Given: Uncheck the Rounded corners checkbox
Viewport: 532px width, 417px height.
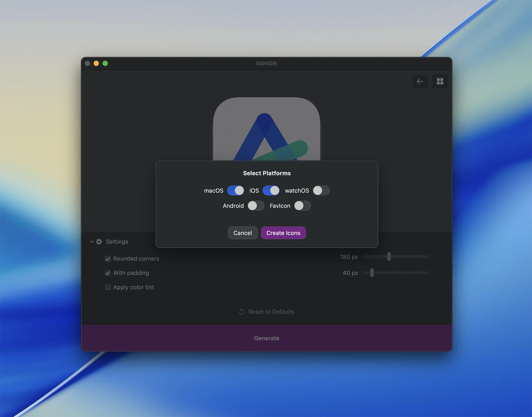Looking at the screenshot, I should point(108,259).
